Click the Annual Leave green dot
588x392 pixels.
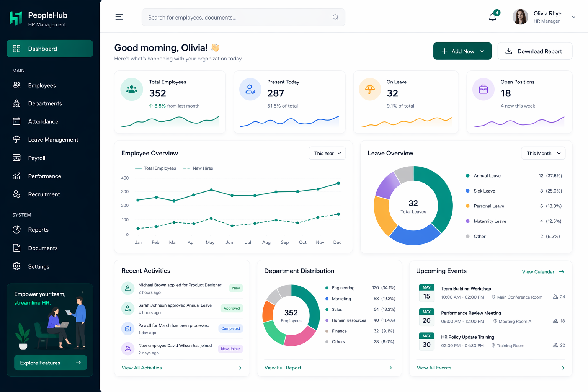[x=467, y=176]
